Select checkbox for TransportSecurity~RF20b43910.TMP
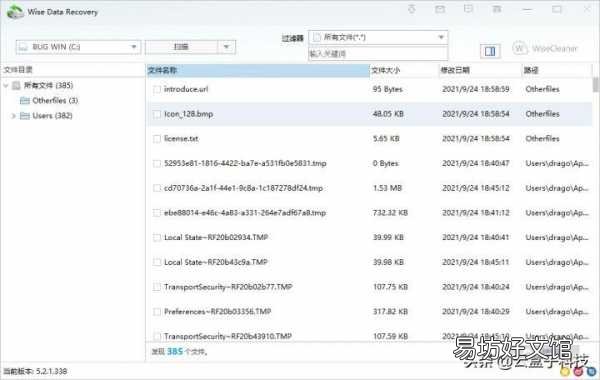 pyautogui.click(x=157, y=336)
